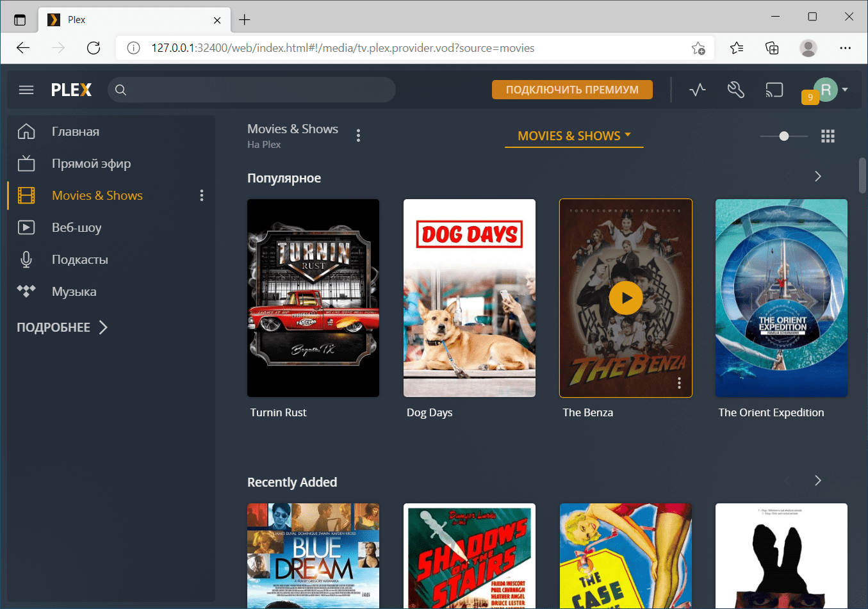Open The Benza title link
Screen dimensions: 868x609
click(588, 412)
